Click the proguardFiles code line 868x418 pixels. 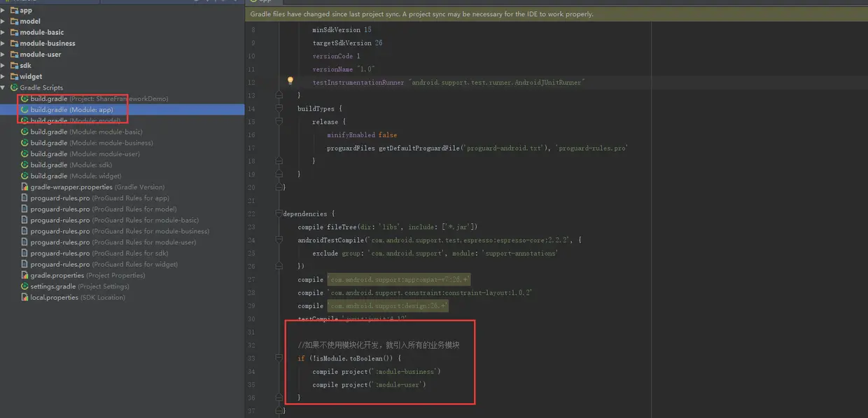point(477,148)
